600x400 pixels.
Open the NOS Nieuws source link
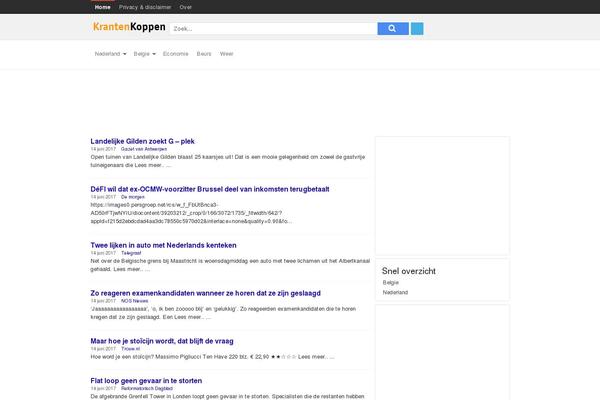tap(134, 301)
